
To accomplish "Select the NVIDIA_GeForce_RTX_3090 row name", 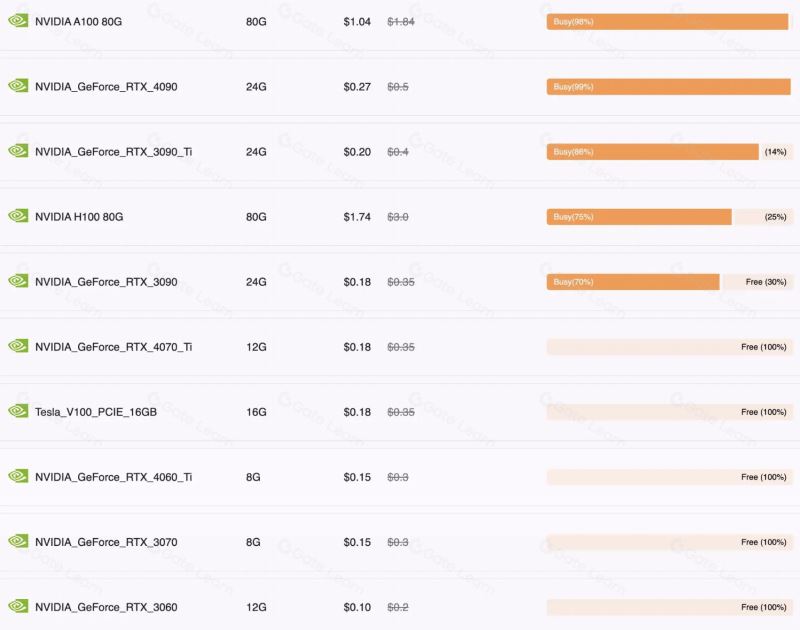I will coord(106,282).
